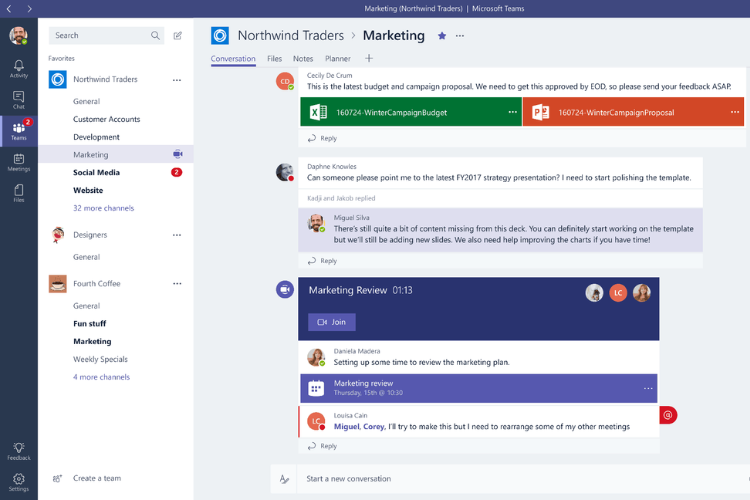Click Northwind Traders breadcrumb in header

point(291,35)
